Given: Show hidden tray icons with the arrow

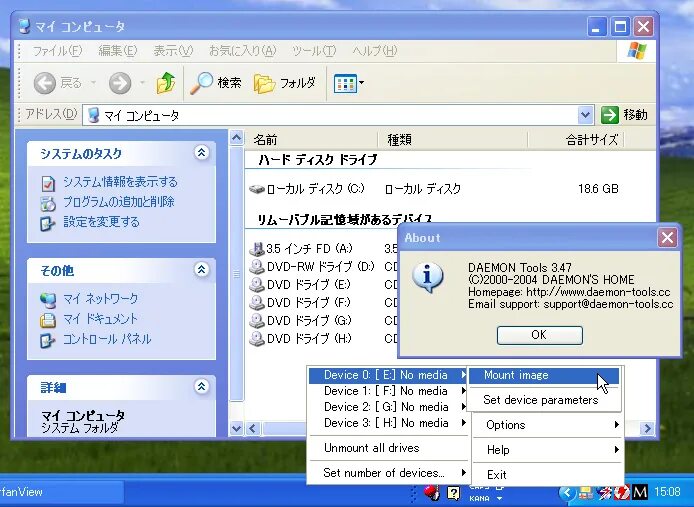Looking at the screenshot, I should point(567,492).
